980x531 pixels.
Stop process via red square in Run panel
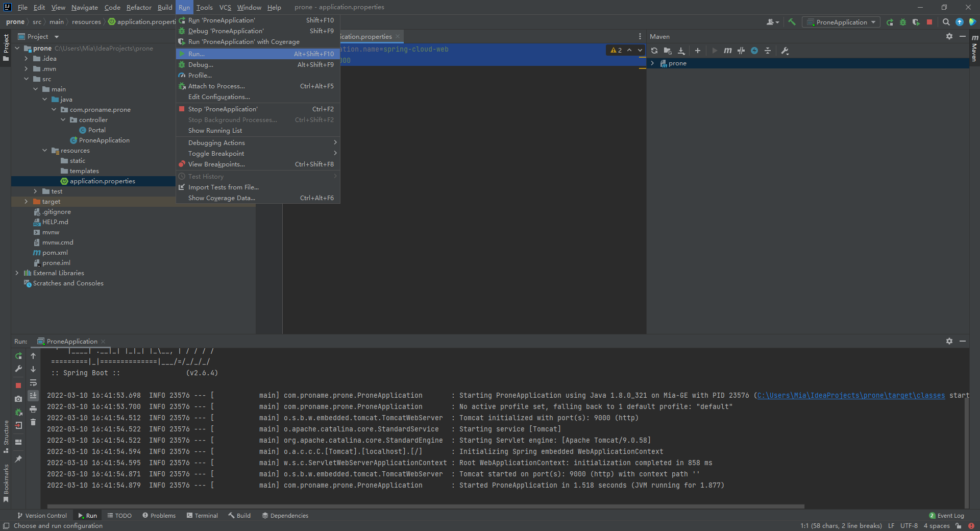coord(18,385)
